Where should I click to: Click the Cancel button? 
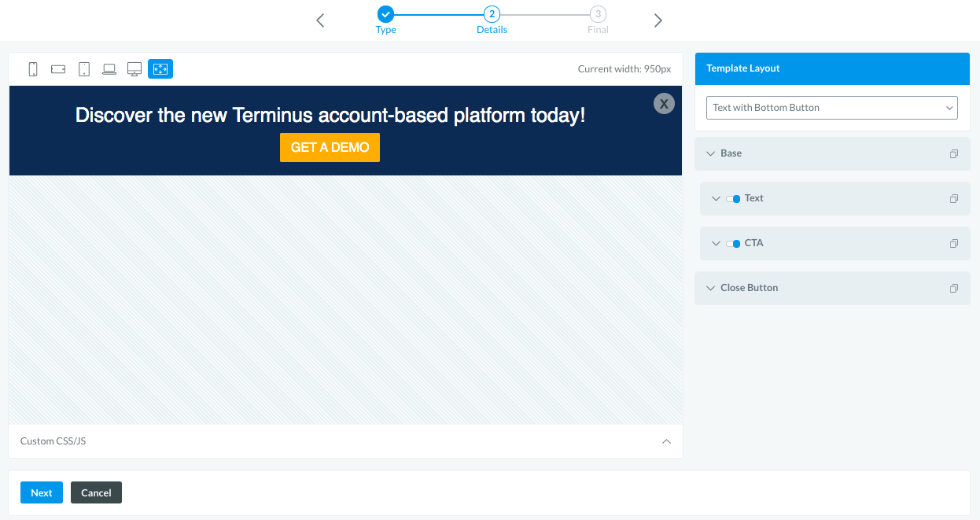[96, 492]
